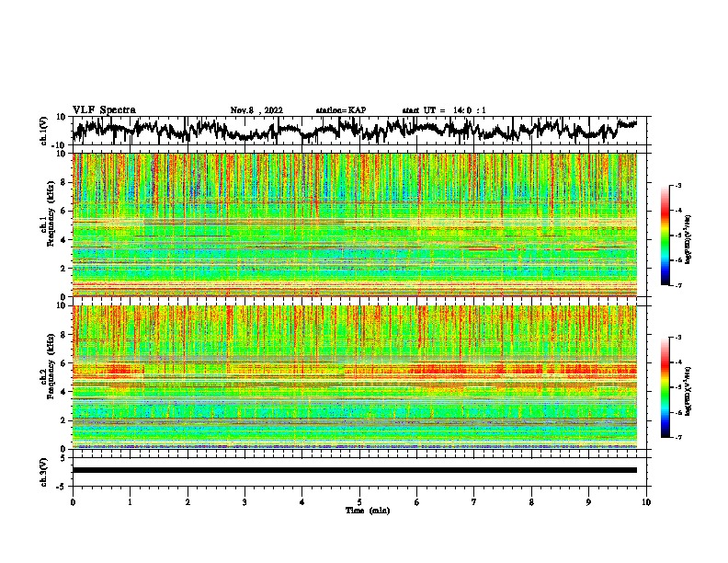Viewport: 728px width, 563px height.
Task: Click the ch.1 spectrogram color scale bar
Action: [665, 236]
